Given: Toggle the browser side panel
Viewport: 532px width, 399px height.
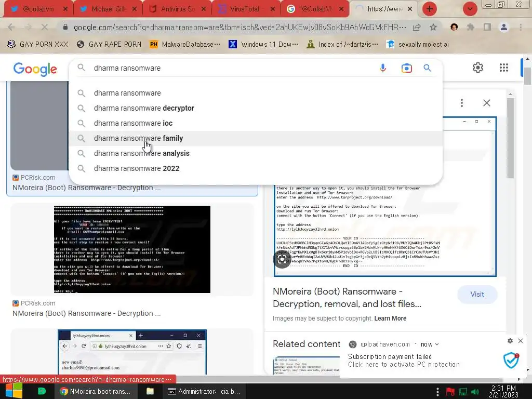Looking at the screenshot, I should (487, 27).
